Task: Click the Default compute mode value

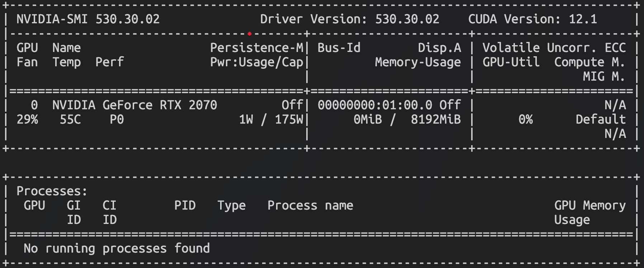Action: pyautogui.click(x=601, y=119)
